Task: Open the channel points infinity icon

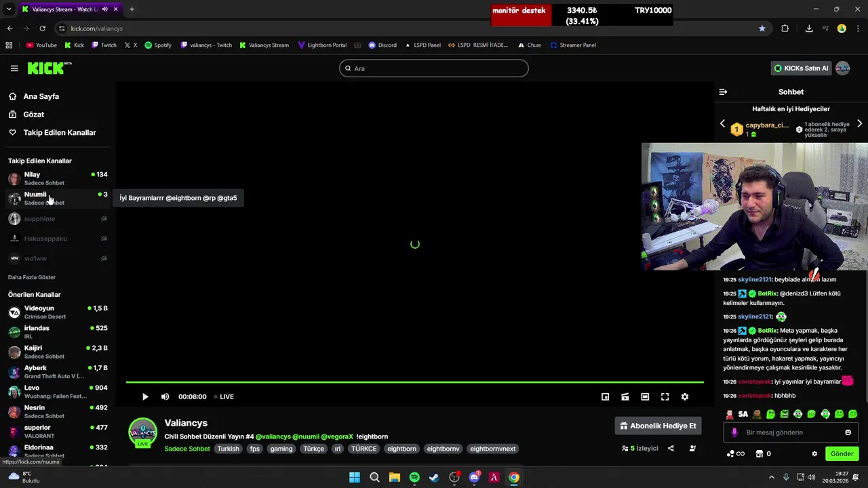Action: (x=736, y=454)
